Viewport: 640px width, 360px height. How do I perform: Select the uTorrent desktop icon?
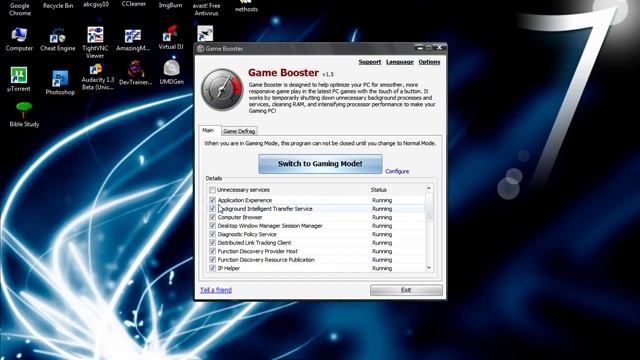tap(19, 80)
